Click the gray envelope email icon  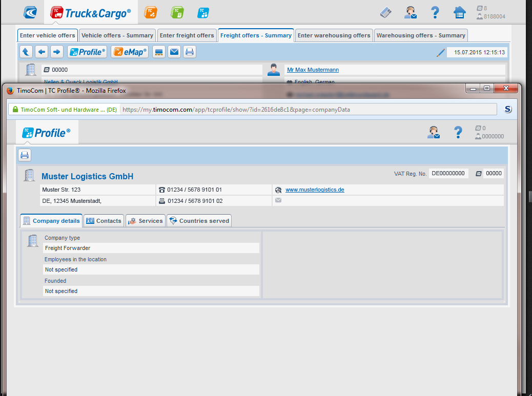[278, 200]
